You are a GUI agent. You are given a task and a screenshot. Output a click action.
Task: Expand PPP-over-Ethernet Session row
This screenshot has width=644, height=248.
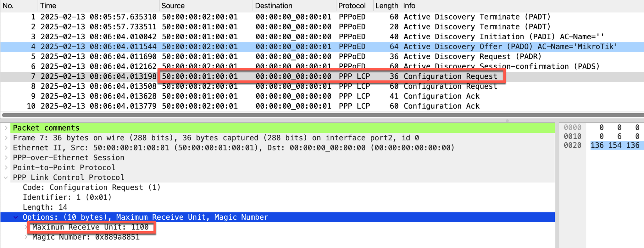click(6, 158)
